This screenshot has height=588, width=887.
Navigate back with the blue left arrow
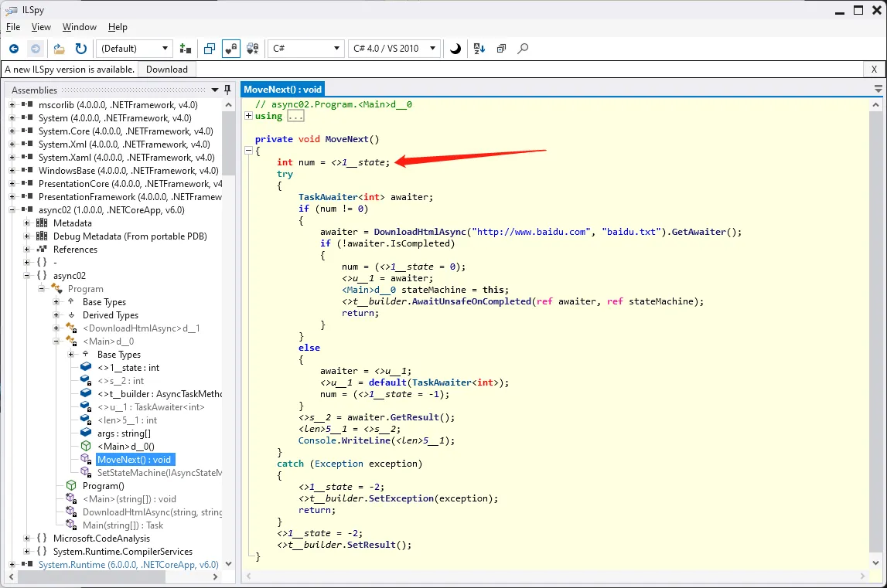pos(14,49)
